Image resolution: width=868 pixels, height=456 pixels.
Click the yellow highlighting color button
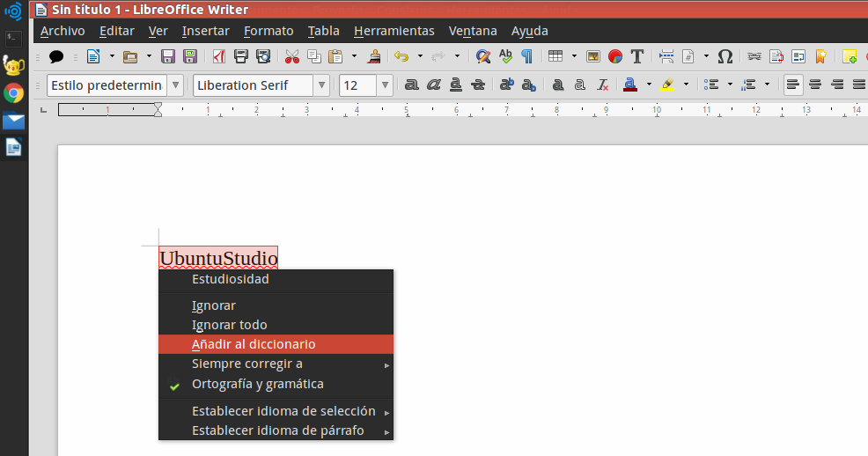[667, 85]
